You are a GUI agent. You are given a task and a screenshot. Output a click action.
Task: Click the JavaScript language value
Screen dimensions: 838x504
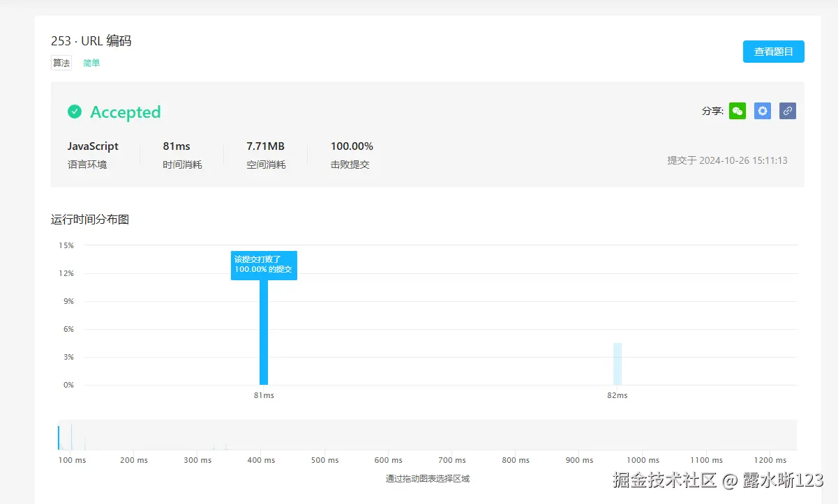click(93, 146)
